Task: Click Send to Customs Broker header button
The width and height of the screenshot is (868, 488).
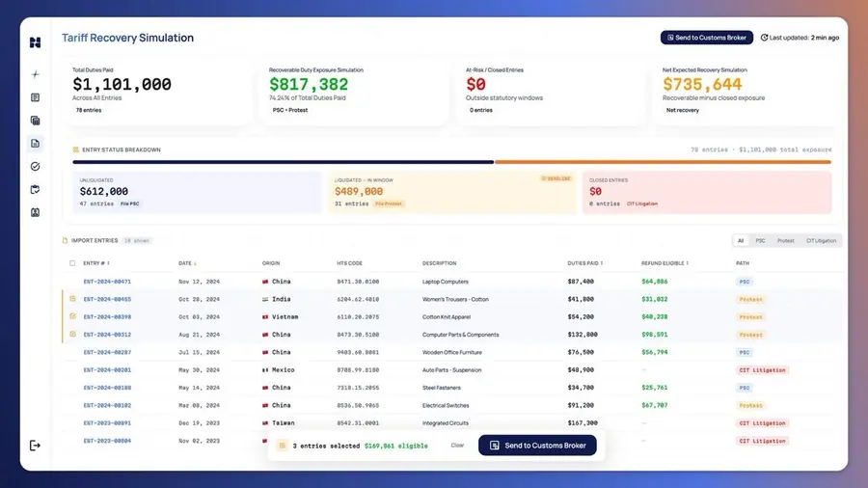Action: tap(706, 38)
